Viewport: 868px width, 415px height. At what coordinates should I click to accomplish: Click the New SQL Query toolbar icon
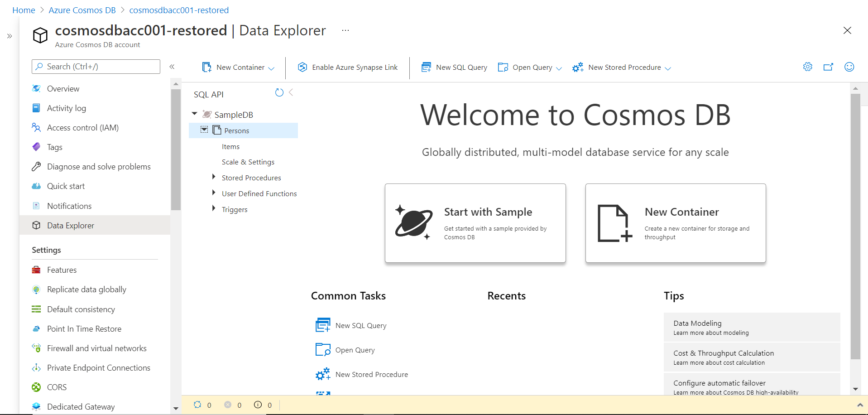(x=426, y=68)
